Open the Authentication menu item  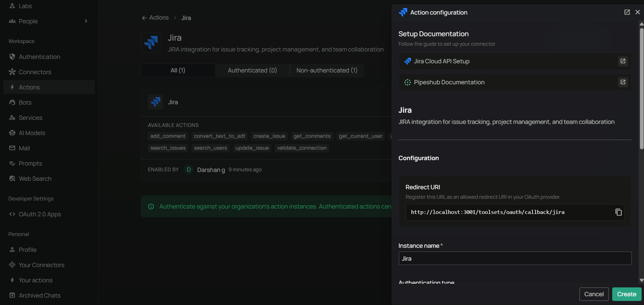point(49,57)
